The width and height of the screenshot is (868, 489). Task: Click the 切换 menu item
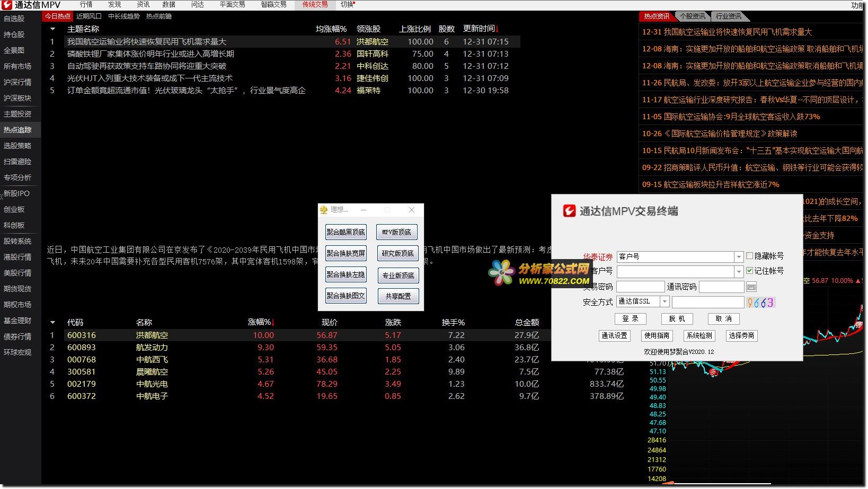pos(348,4)
